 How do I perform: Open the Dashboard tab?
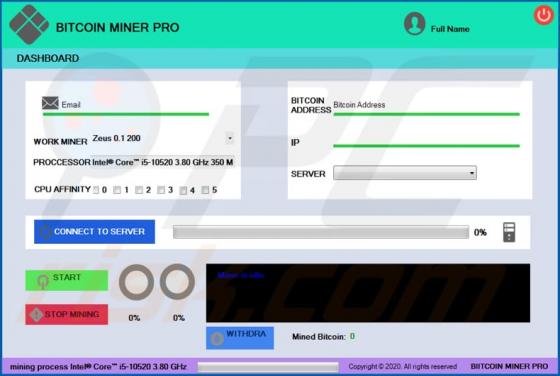[x=48, y=58]
